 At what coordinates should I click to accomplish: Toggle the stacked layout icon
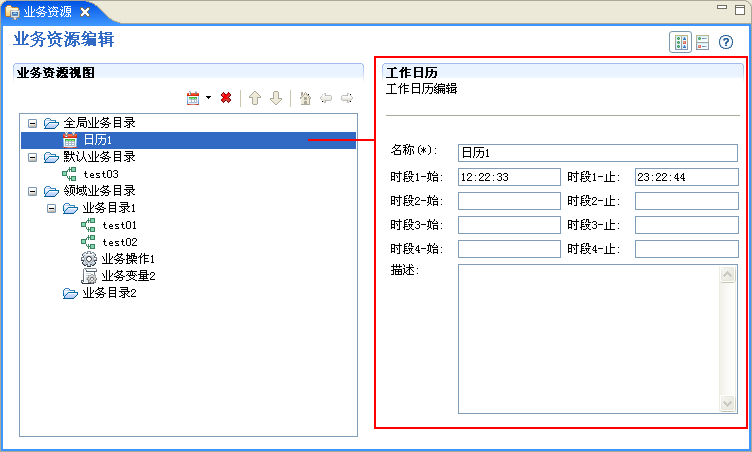703,42
